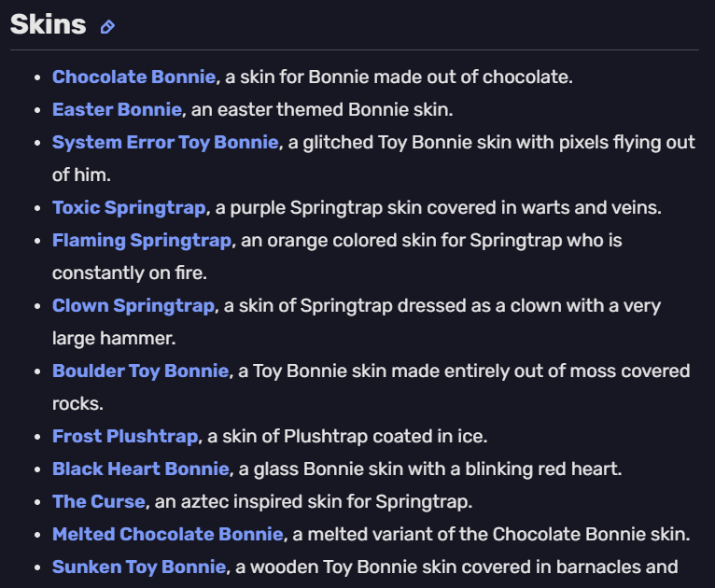This screenshot has width=715, height=588.
Task: Follow the Sunken Toy Bonnie link
Action: (139, 567)
